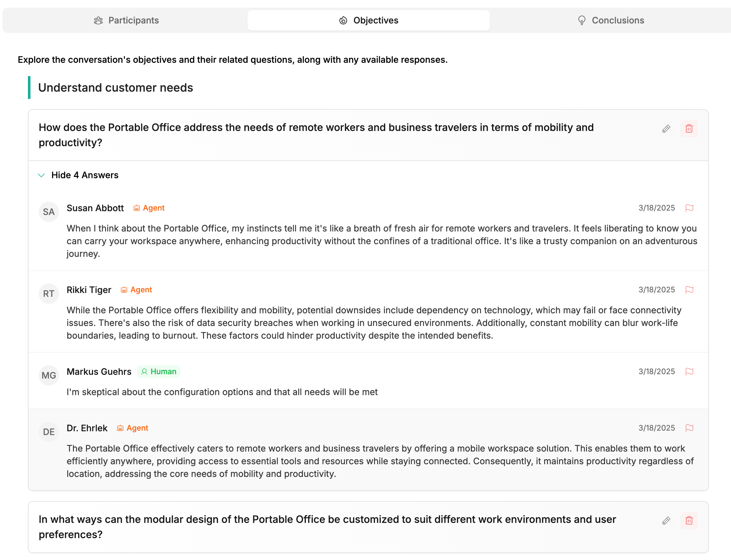Open the Conclusions tab
Screen dimensions: 731x560
[x=611, y=20]
